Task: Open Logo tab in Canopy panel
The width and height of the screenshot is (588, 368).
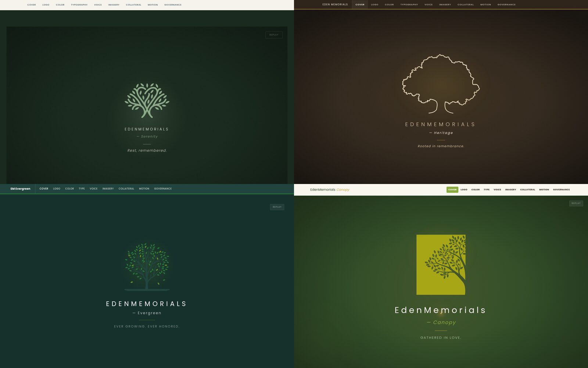Action: (x=464, y=190)
